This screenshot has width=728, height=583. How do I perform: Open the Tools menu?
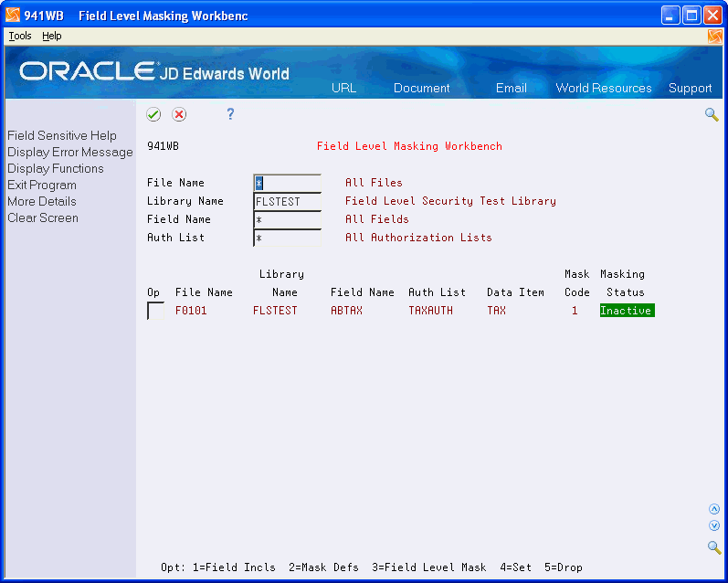20,36
